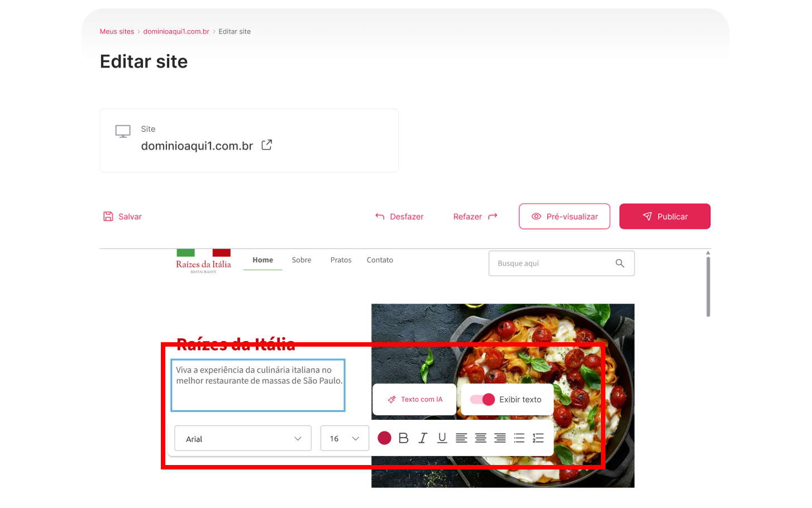The width and height of the screenshot is (812, 508).
Task: Click the Publicar button
Action: point(665,217)
